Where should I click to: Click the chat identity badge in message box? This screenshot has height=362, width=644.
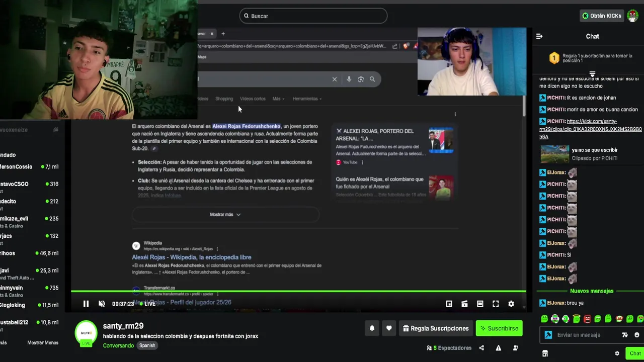(548, 335)
